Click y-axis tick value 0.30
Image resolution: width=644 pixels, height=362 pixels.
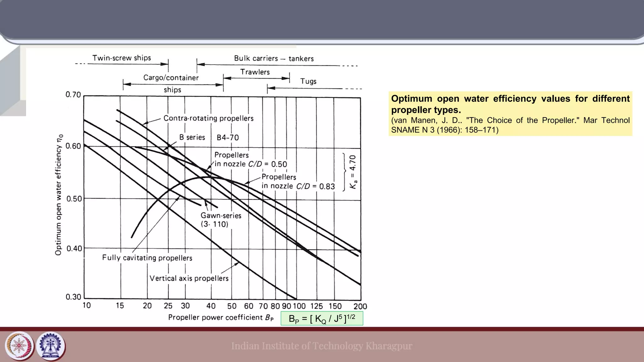click(73, 297)
